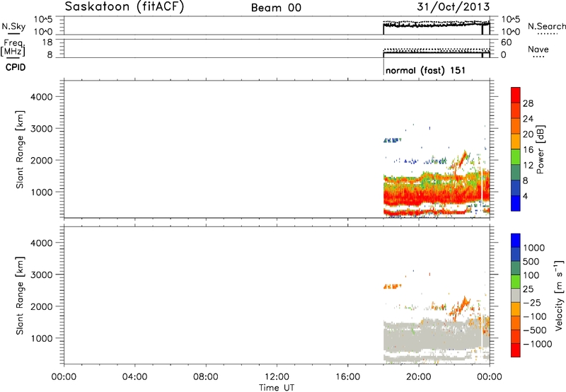Click the 'Power [dB]' colorbar label
Image resolution: width=566 pixels, height=392 pixels.
540,149
